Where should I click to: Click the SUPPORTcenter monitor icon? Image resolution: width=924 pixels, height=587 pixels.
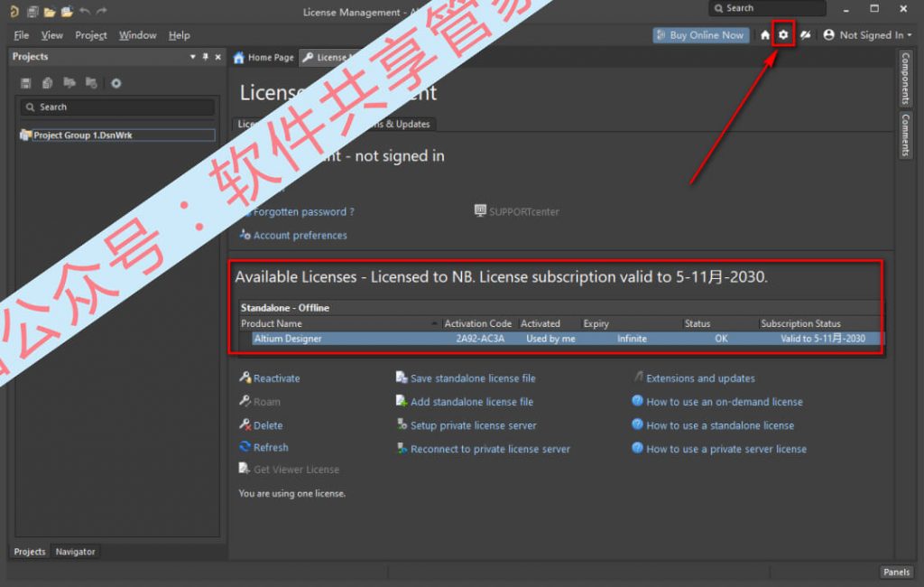(x=480, y=210)
